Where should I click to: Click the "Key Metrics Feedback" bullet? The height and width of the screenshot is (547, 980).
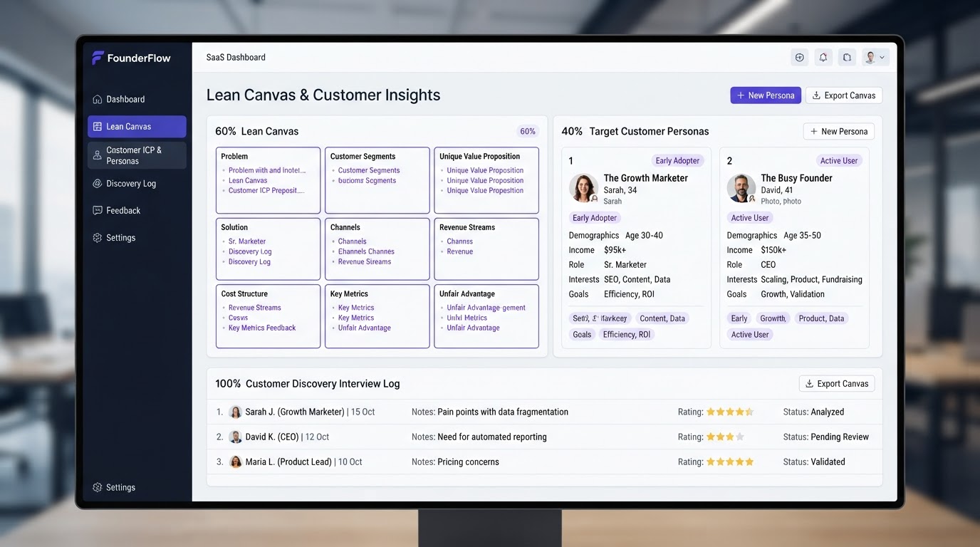coord(262,328)
